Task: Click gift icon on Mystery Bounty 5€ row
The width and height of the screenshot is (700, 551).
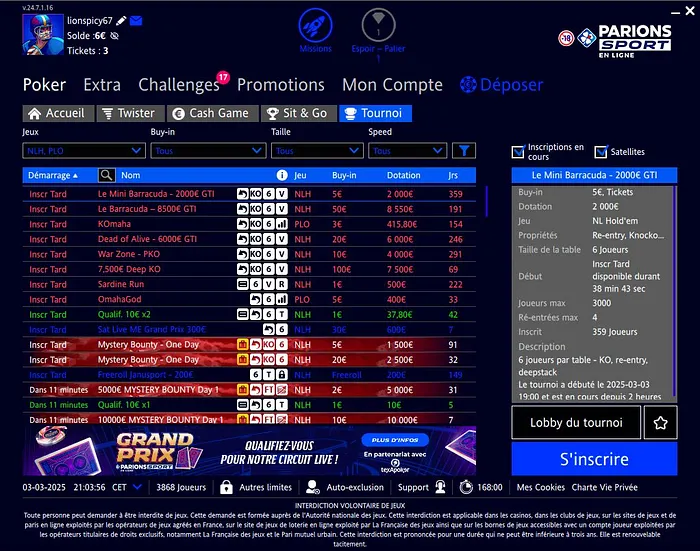Action: pyautogui.click(x=242, y=345)
